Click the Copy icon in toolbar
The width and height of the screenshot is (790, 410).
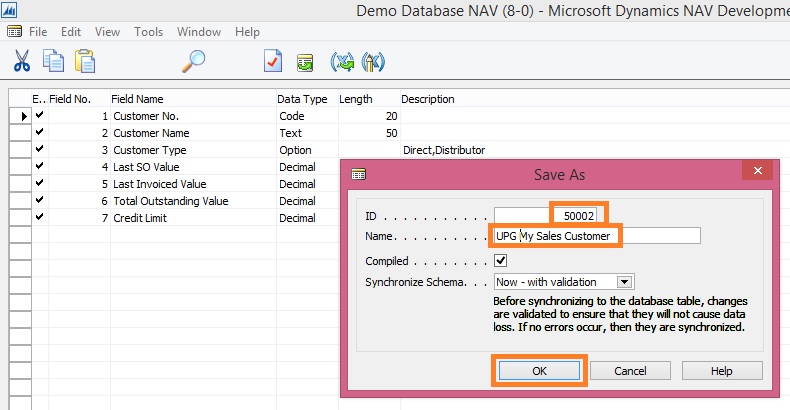tap(54, 61)
